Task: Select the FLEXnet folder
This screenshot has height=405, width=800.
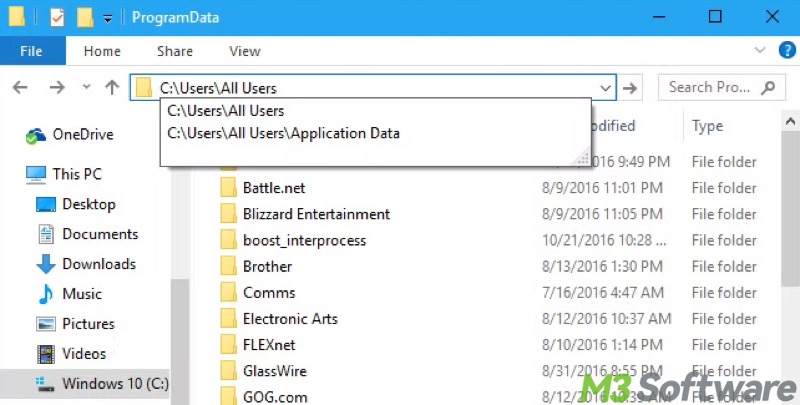Action: (x=269, y=345)
